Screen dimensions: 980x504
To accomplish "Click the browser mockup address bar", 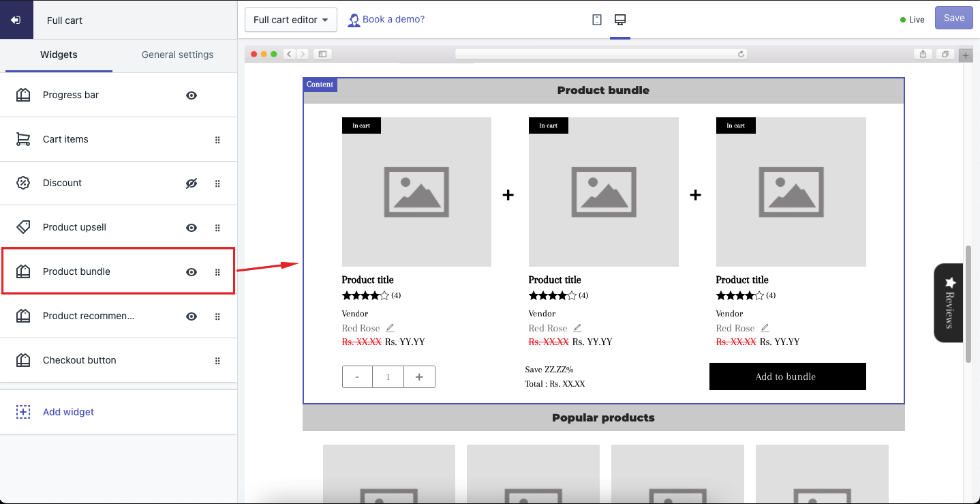I will coord(601,54).
